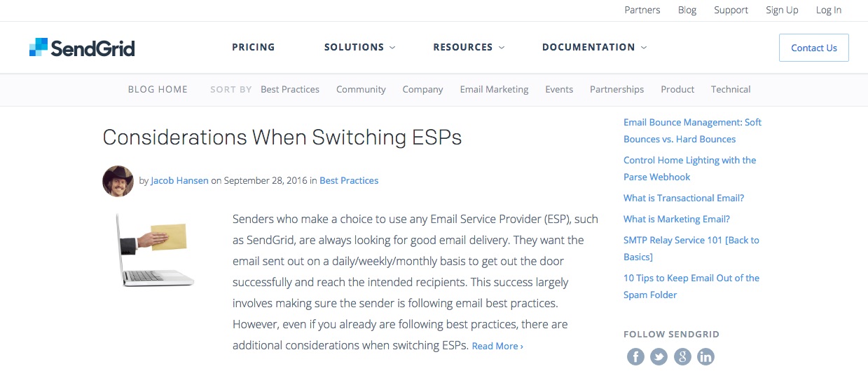The width and height of the screenshot is (868, 390).
Task: Open the Jacob Hansen author link
Action: coord(180,181)
